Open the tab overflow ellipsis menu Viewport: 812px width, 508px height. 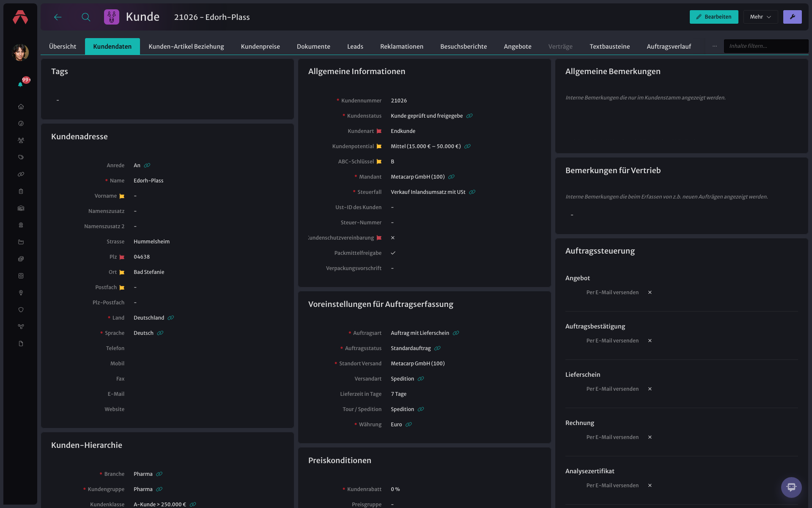click(x=715, y=46)
